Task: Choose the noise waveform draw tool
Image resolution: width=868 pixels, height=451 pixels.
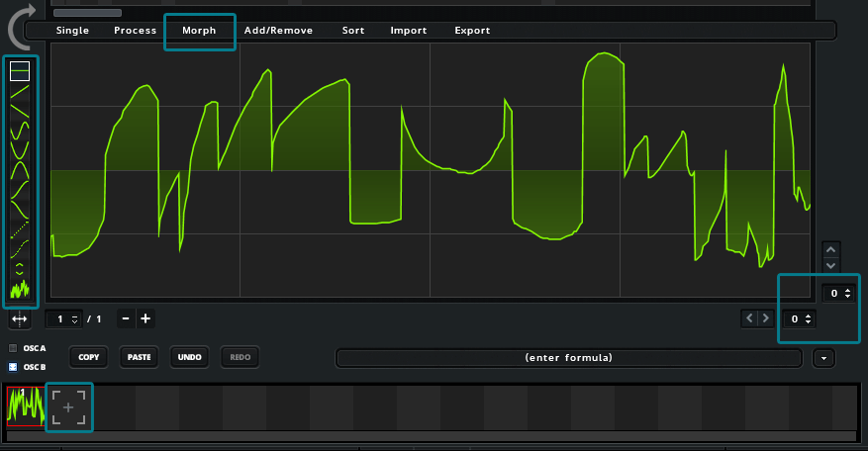Action: coord(20,291)
